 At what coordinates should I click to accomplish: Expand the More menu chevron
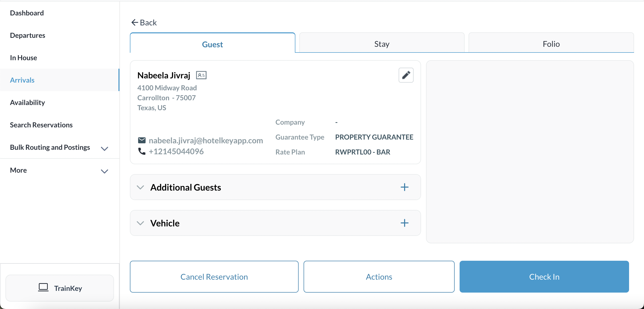[x=104, y=171]
